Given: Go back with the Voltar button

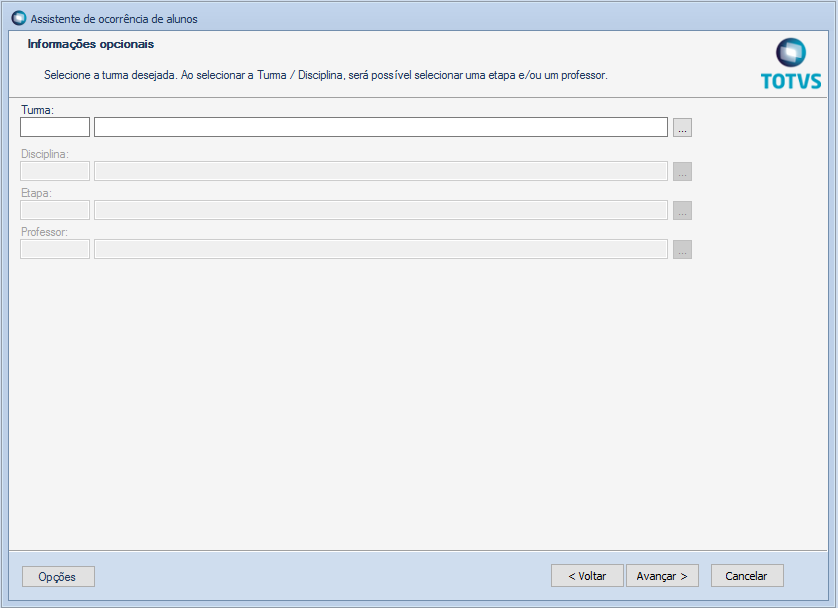Looking at the screenshot, I should coord(587,576).
